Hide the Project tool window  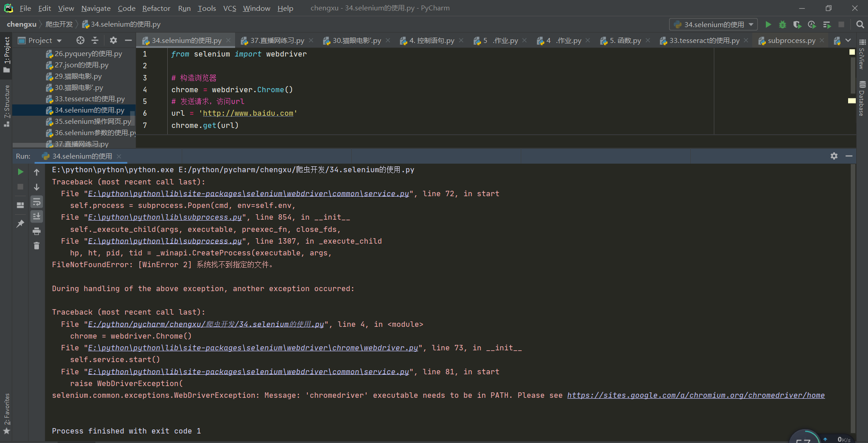point(128,40)
